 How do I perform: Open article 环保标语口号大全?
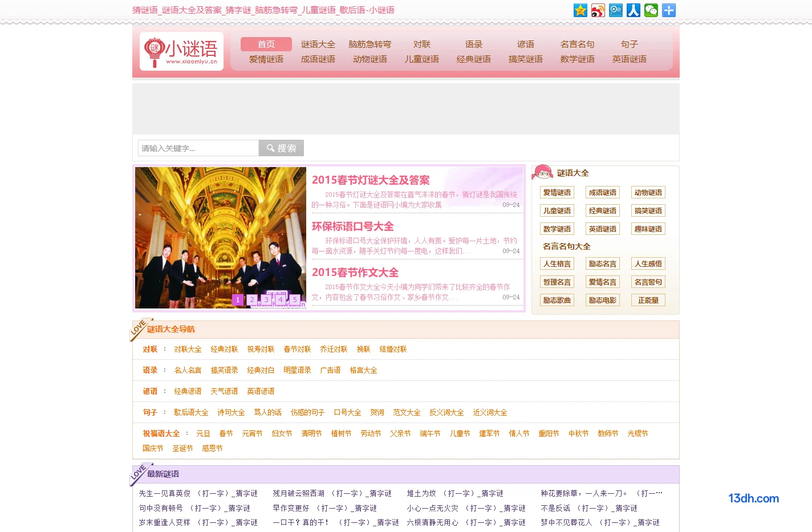click(x=352, y=226)
